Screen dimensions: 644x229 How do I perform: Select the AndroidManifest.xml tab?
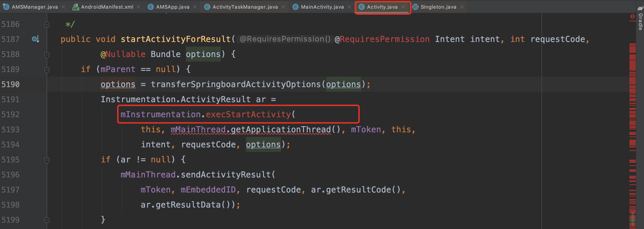(107, 7)
